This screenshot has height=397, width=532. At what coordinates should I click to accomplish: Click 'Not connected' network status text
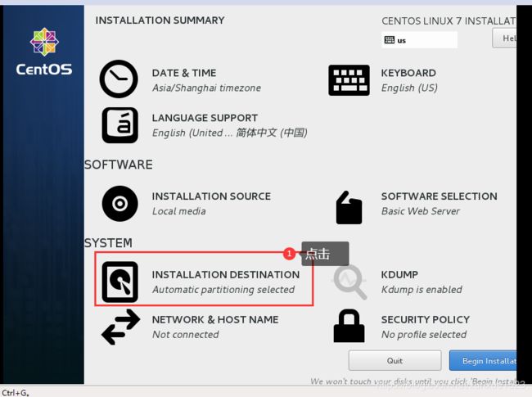point(185,335)
